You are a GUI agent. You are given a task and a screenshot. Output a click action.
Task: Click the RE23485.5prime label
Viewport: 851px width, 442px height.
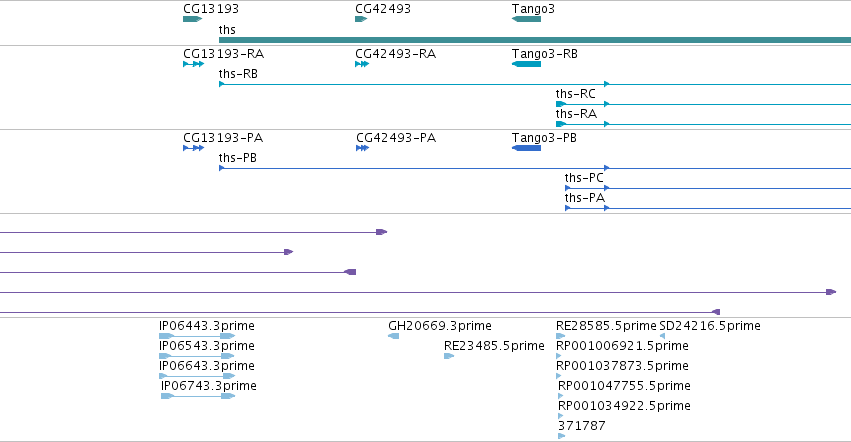click(494, 346)
